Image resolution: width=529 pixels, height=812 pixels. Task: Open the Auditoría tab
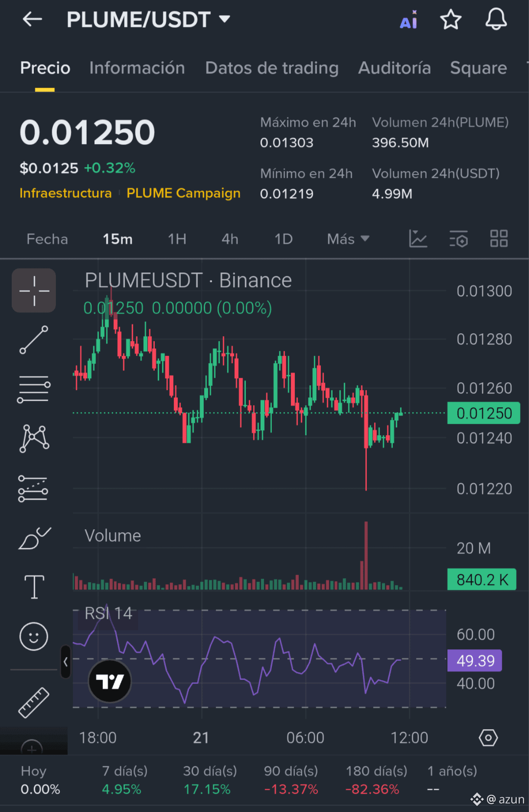(x=394, y=68)
